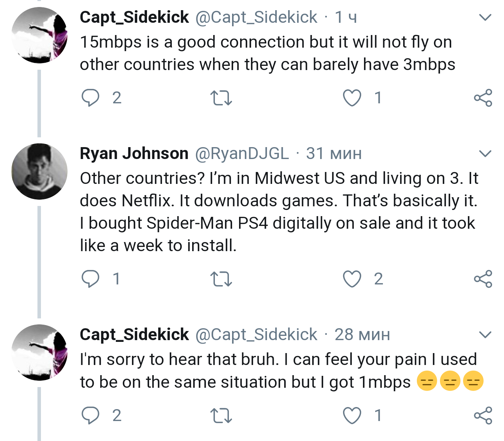Screen dimensions: 504x441
Task: Retweet Capt_Sidekick's 1mbps tweet
Action: click(x=221, y=416)
